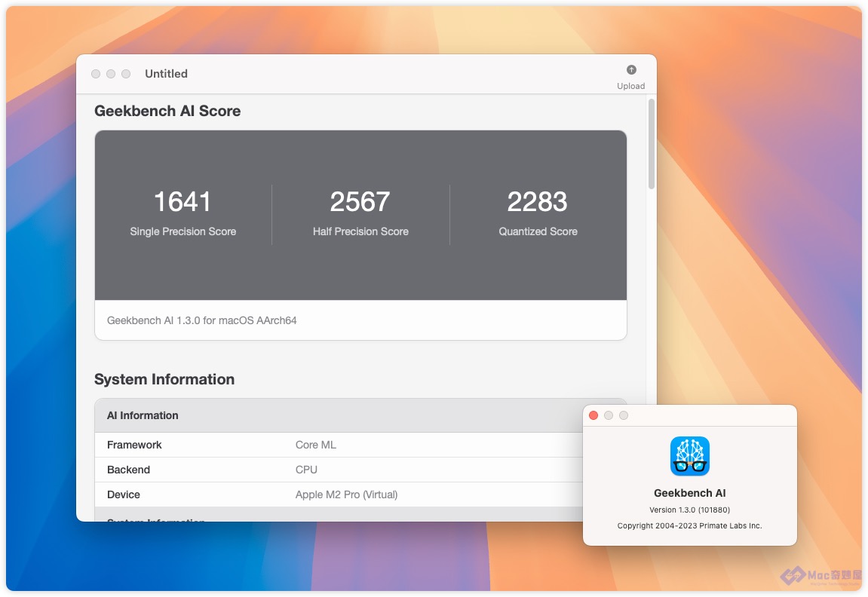Click the Backend row label
868x597 pixels.
pyautogui.click(x=128, y=470)
